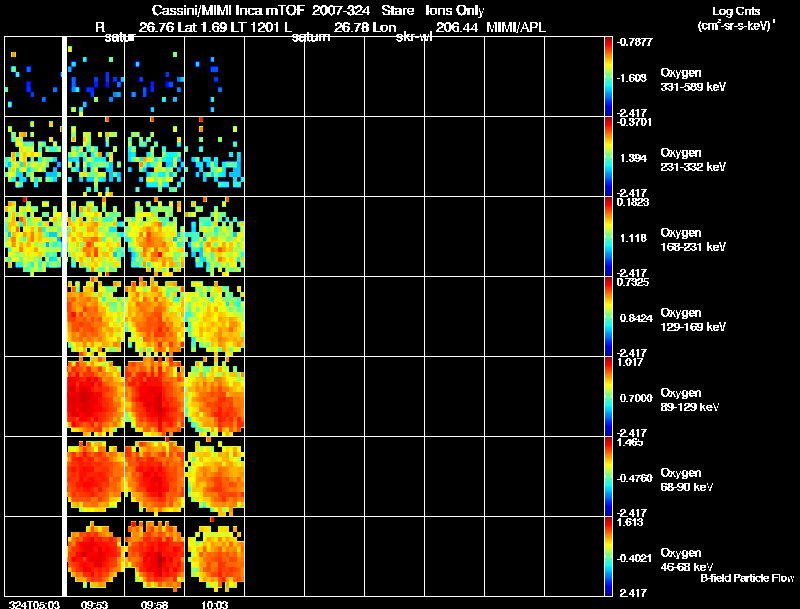Click the 'Log Cnts' units heading
The height and width of the screenshot is (609, 800).
pos(736,11)
